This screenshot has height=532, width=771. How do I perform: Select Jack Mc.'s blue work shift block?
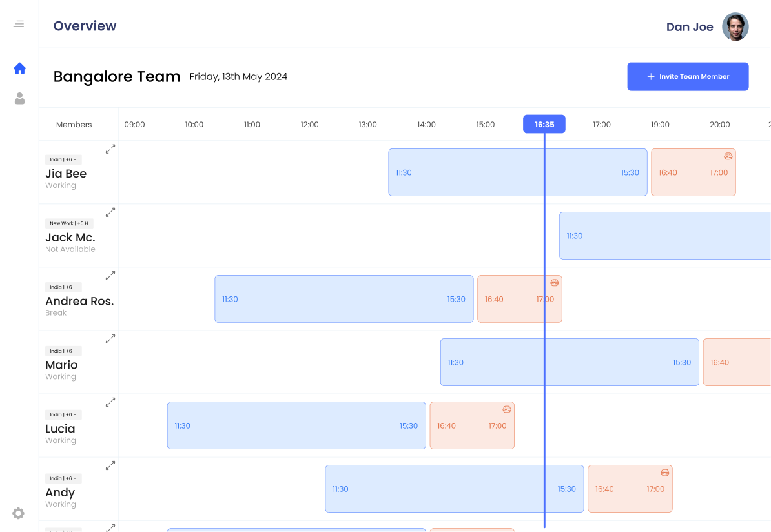[x=665, y=236]
